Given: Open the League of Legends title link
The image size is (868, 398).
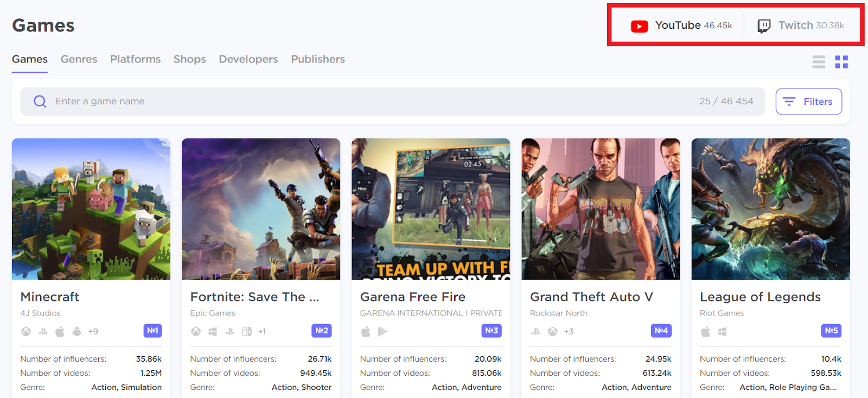Looking at the screenshot, I should [x=760, y=297].
